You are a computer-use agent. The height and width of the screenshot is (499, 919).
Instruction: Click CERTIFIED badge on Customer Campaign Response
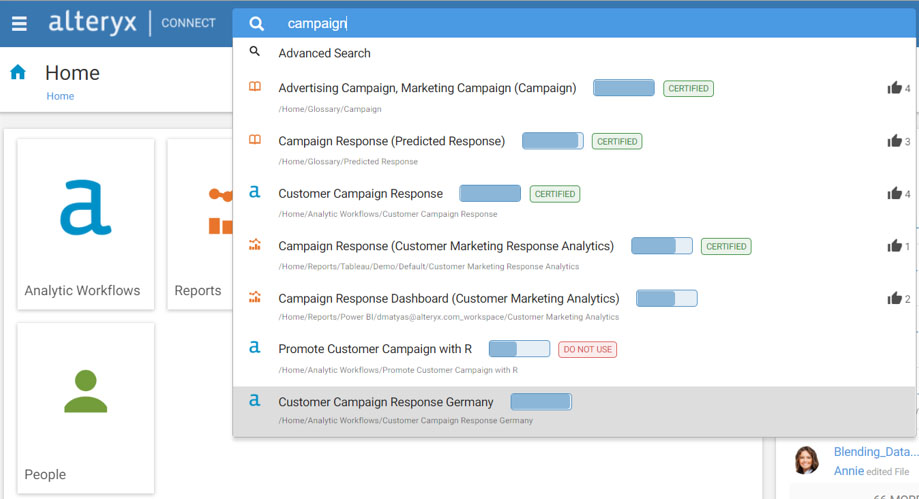(555, 194)
